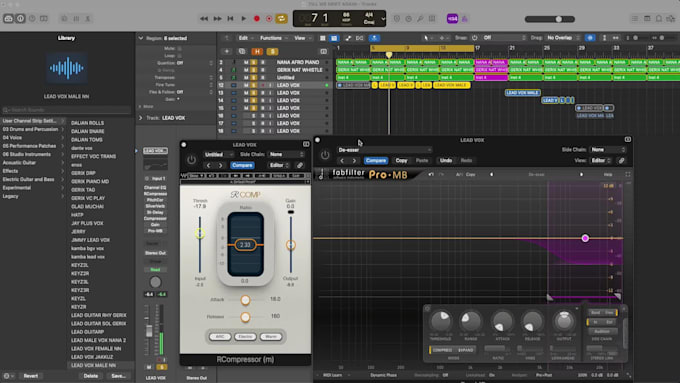Open the Snap dropdown set to Off
The image size is (680, 383).
tap(503, 38)
